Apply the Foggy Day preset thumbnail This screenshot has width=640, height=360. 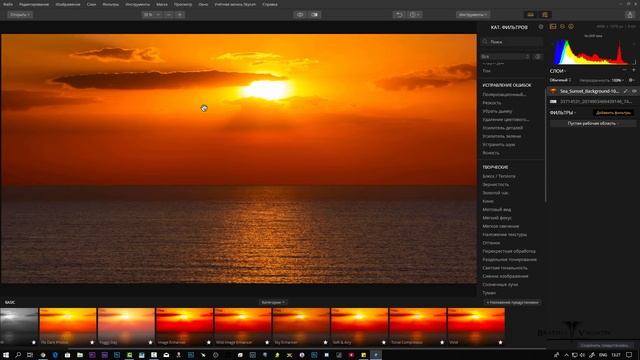(x=126, y=327)
